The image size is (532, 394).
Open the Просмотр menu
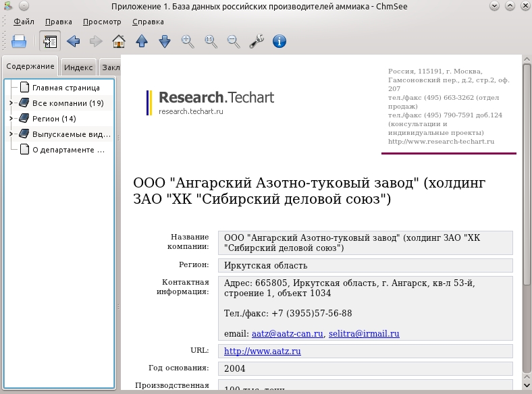102,22
